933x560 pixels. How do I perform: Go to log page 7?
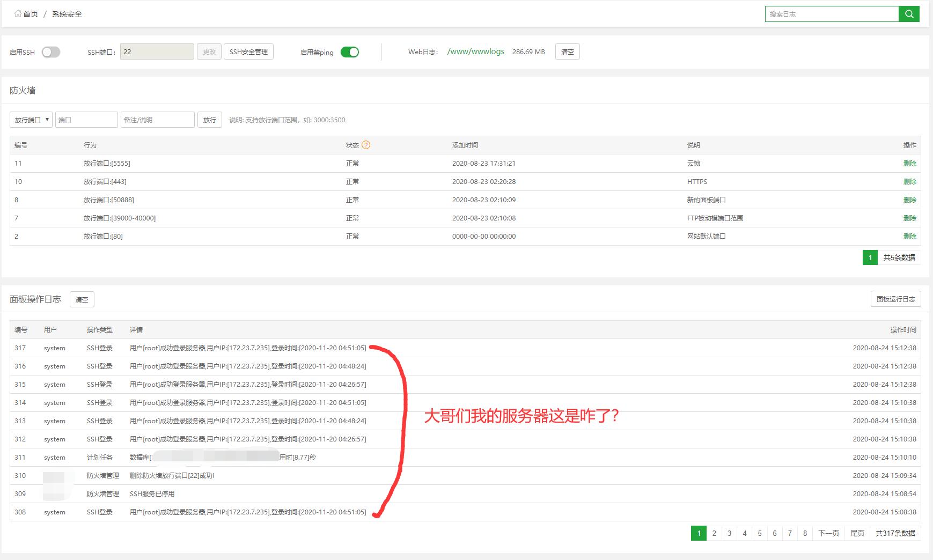click(790, 533)
